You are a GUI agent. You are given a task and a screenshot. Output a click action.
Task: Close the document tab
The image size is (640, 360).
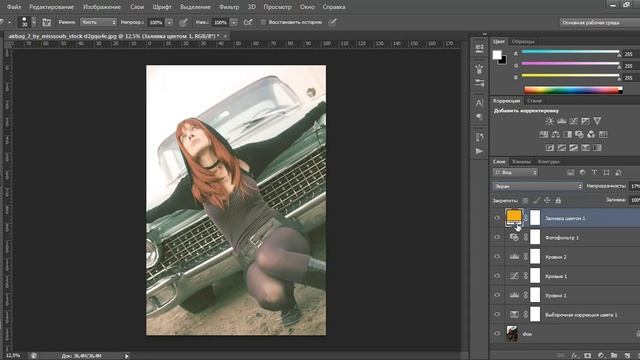225,36
